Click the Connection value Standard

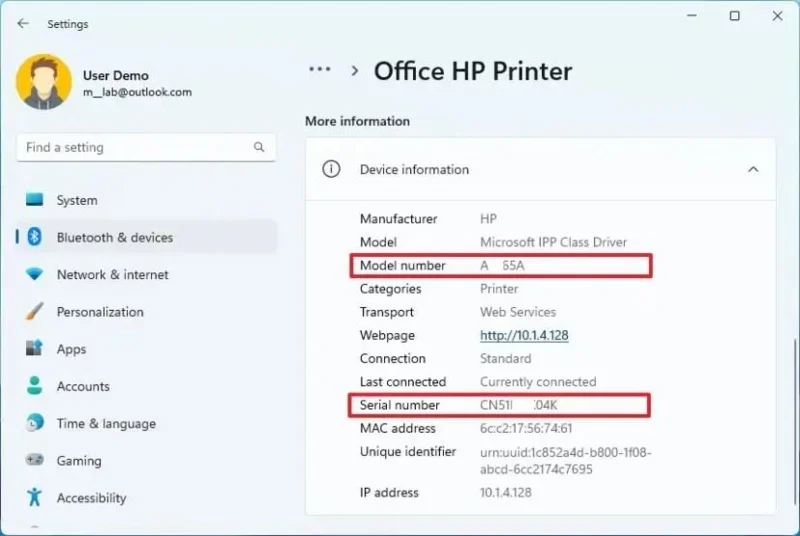pos(506,359)
